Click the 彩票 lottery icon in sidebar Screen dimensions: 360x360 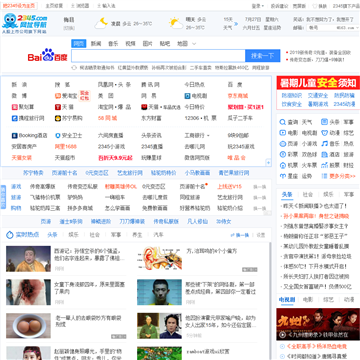283,154
